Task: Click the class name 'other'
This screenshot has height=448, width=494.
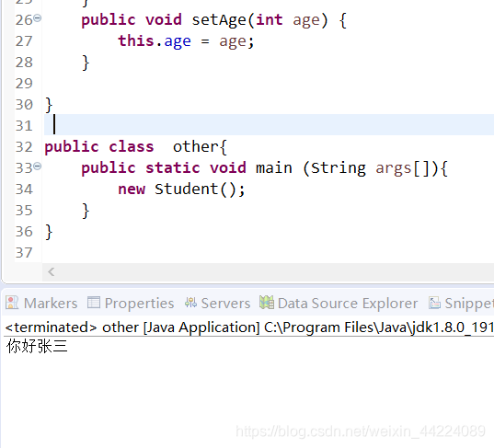Action: 196,147
